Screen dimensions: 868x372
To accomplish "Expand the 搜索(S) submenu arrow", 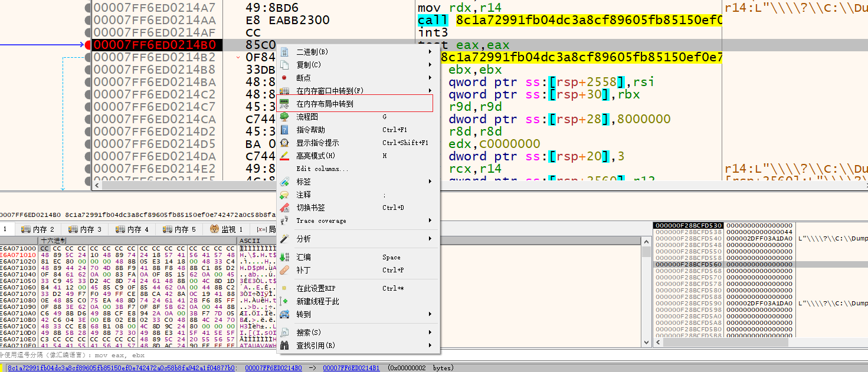I will coord(430,333).
